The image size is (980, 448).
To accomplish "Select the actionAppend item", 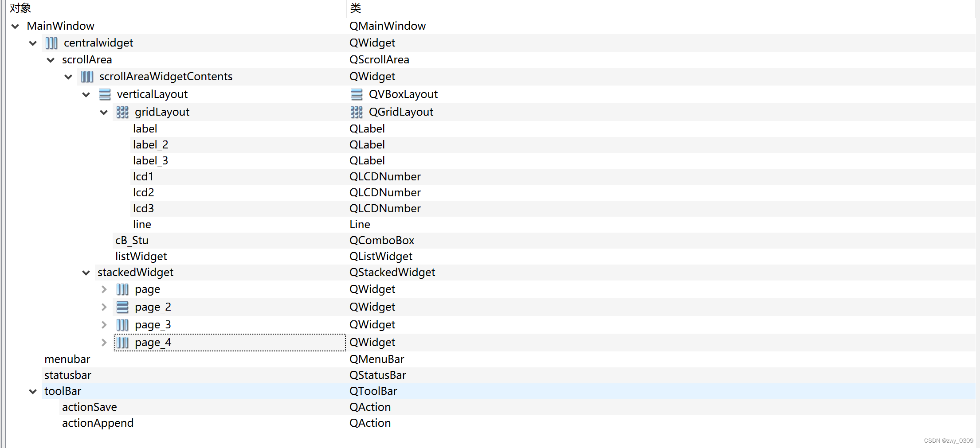I will pyautogui.click(x=98, y=423).
